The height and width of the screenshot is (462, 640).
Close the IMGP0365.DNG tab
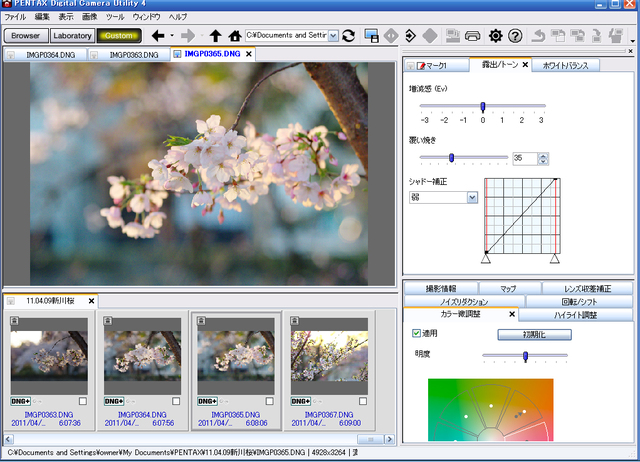click(249, 54)
